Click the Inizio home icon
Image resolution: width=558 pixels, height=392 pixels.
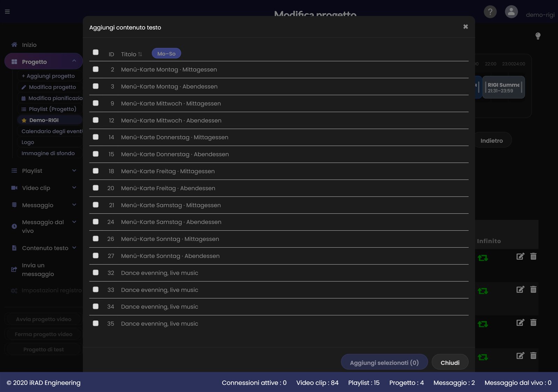pyautogui.click(x=14, y=45)
